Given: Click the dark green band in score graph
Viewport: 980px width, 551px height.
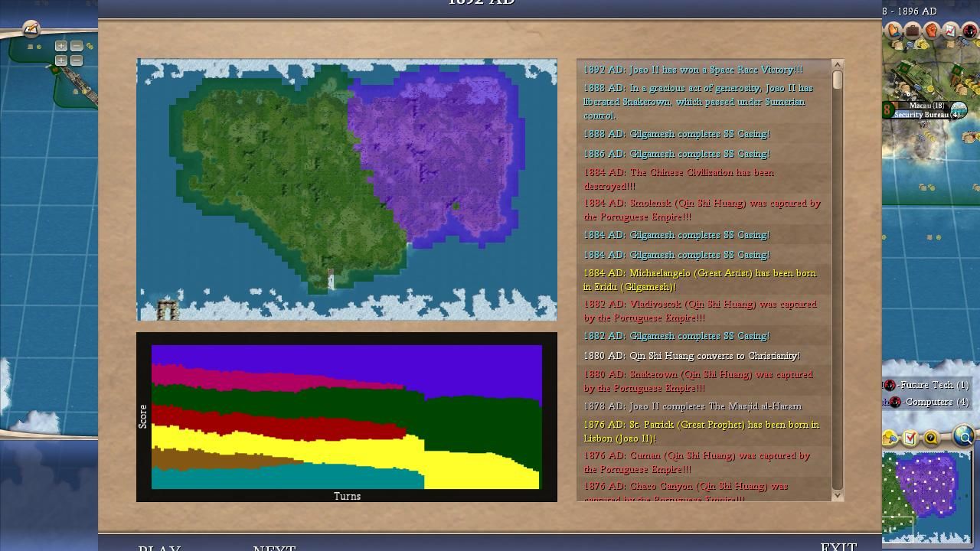Looking at the screenshot, I should pos(475,423).
